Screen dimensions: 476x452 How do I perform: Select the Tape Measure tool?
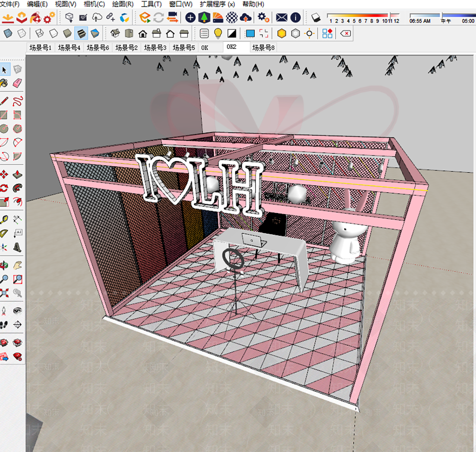click(x=4, y=220)
